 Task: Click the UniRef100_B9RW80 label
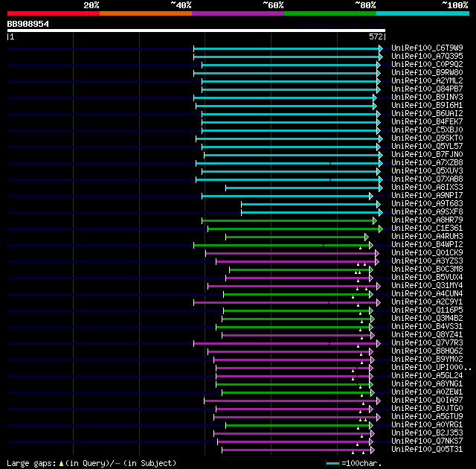427,73
